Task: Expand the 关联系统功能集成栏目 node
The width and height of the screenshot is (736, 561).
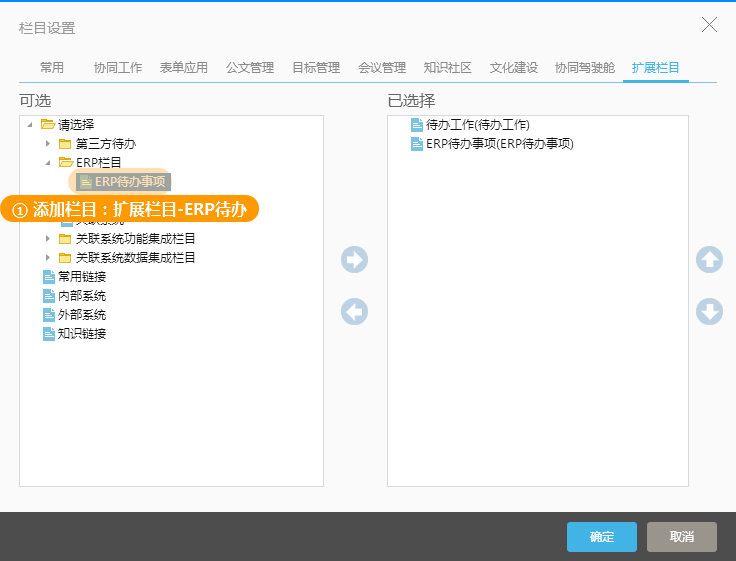Action: point(47,239)
